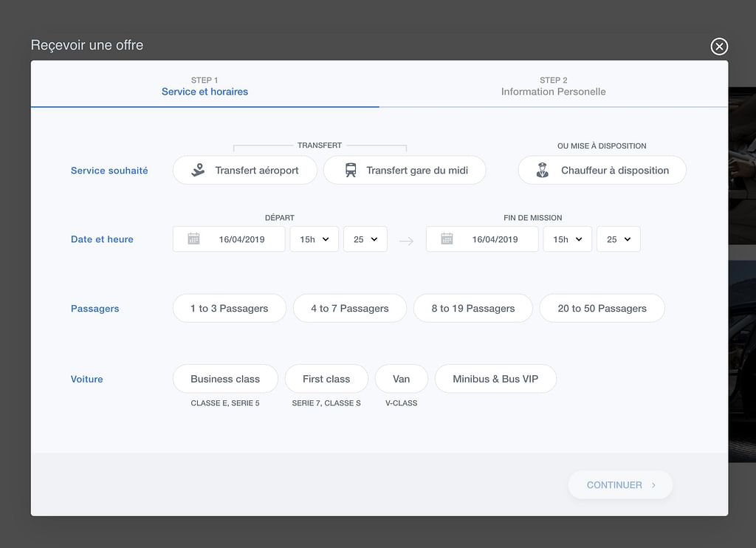This screenshot has width=756, height=548.
Task: Choose the Minibus & Bus VIP option
Action: point(495,379)
